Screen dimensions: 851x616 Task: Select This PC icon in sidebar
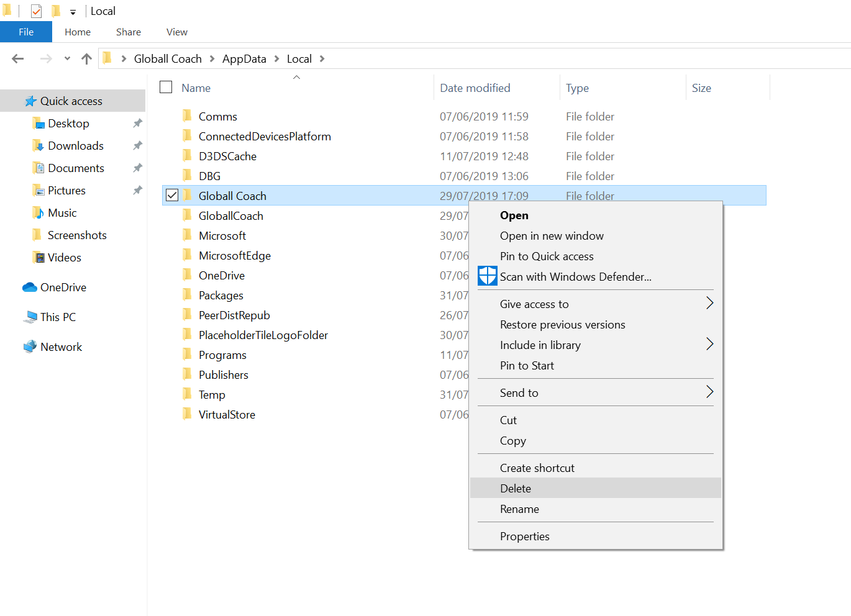click(x=30, y=317)
